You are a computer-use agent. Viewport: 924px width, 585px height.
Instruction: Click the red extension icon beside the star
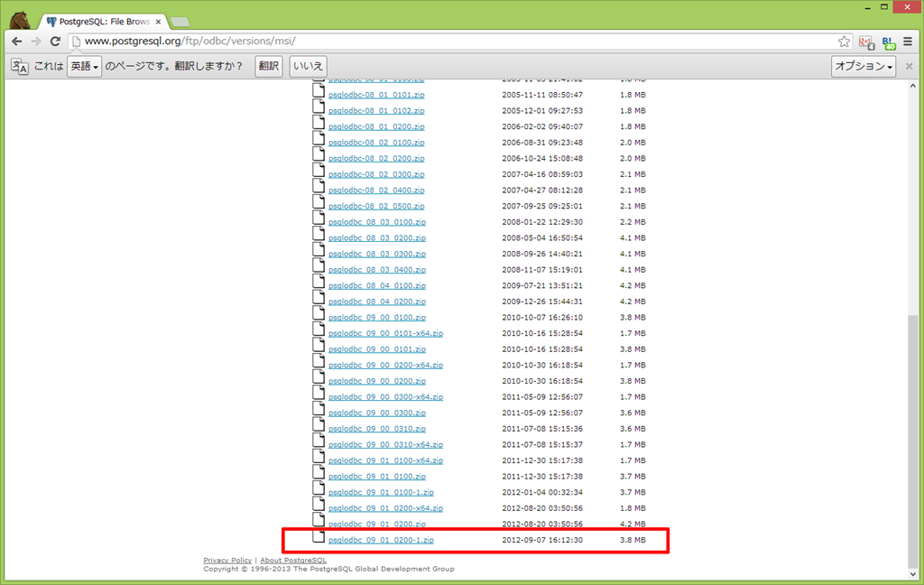pos(866,42)
